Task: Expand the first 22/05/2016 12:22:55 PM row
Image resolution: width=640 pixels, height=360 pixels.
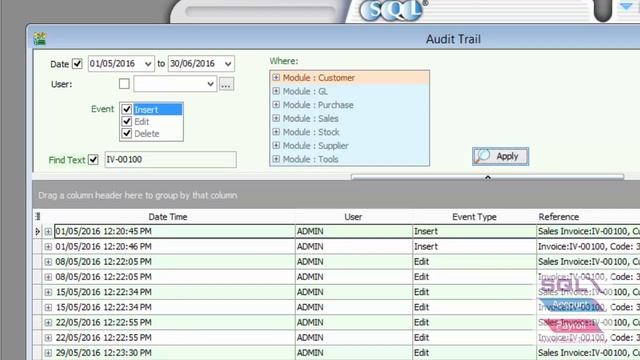Action: pos(48,322)
